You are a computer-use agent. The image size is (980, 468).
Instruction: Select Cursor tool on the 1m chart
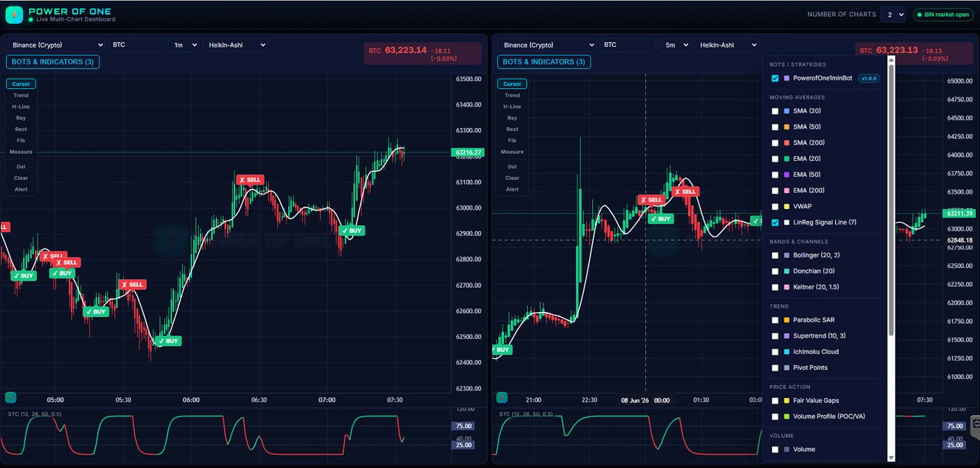[x=22, y=84]
